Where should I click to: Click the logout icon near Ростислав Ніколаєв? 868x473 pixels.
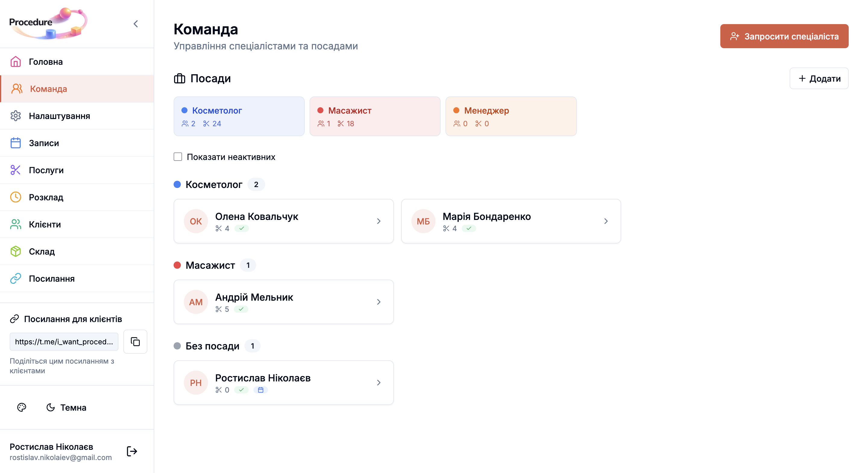pyautogui.click(x=131, y=451)
